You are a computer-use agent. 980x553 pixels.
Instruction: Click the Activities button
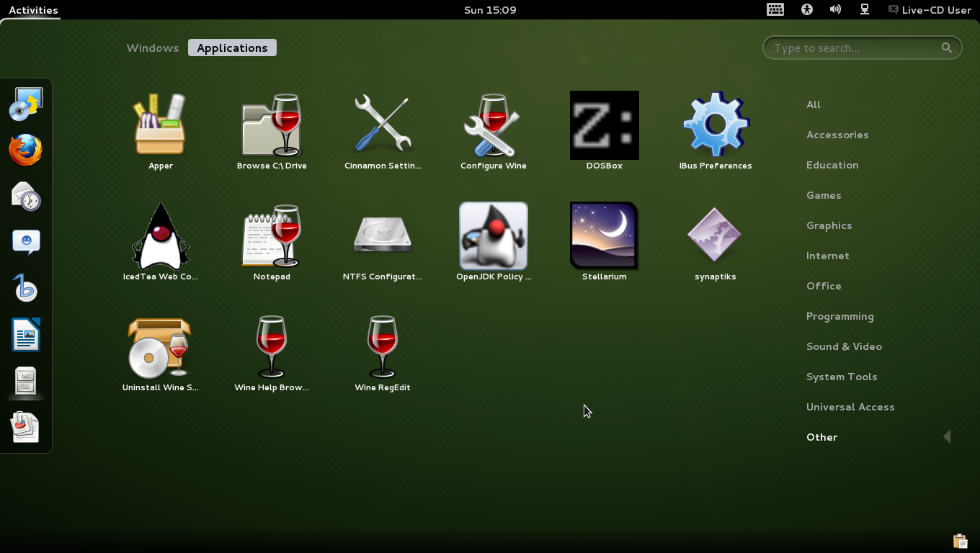[33, 10]
